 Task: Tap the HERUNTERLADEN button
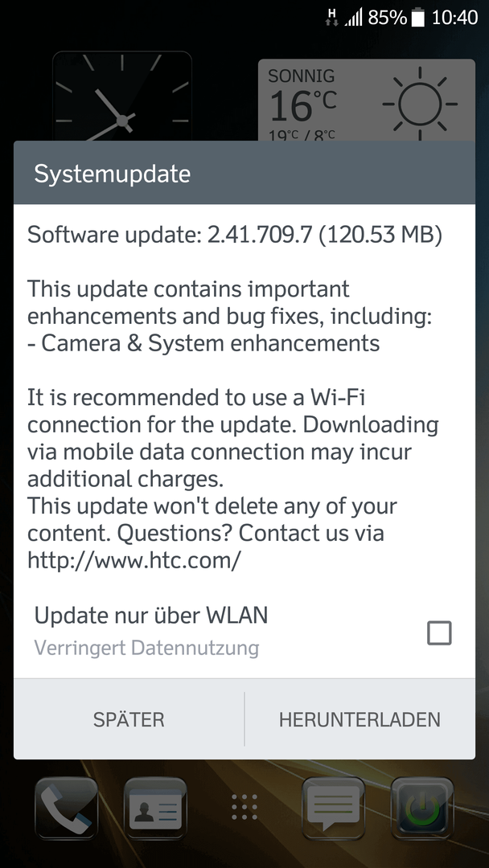(x=360, y=719)
